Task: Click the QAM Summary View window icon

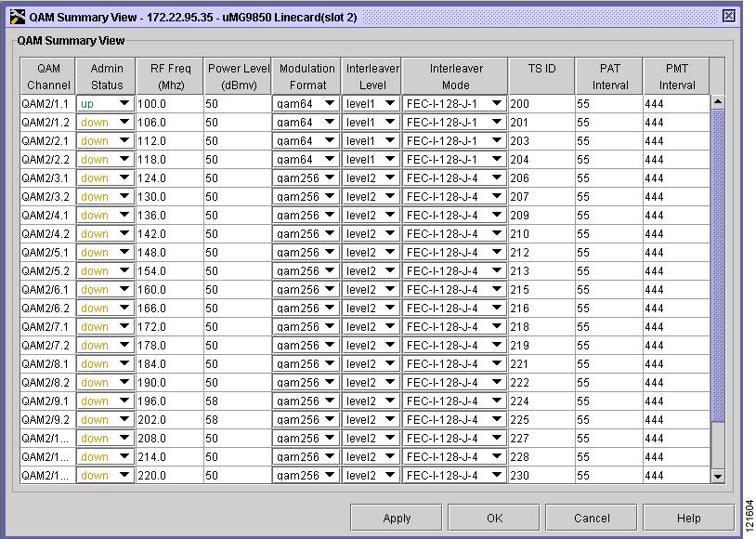Action: click(x=16, y=15)
